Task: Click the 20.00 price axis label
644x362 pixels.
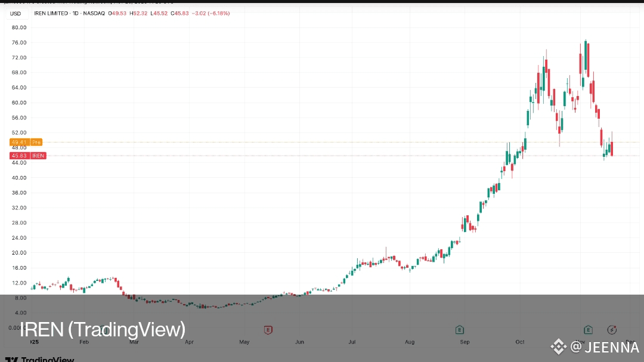Action: 19,253
